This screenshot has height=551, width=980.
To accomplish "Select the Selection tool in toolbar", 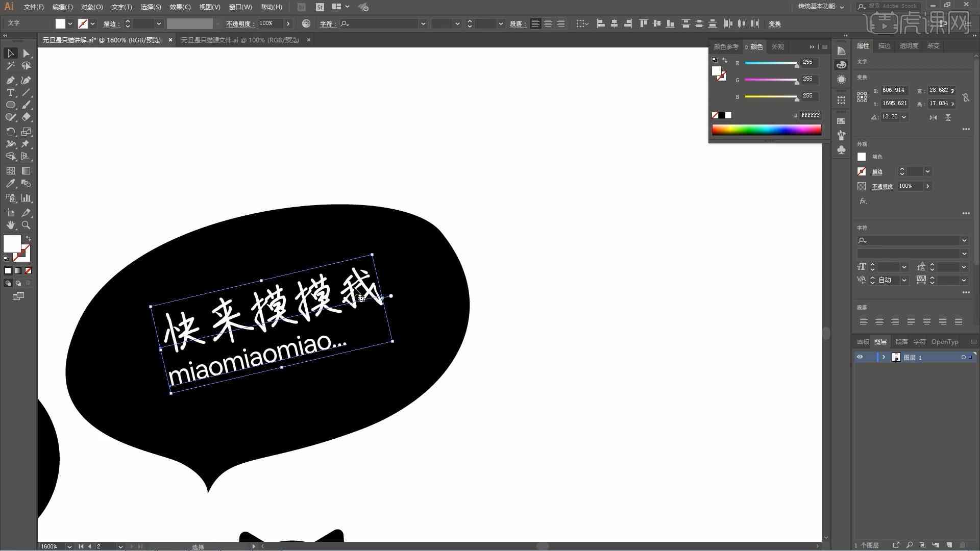I will click(9, 53).
